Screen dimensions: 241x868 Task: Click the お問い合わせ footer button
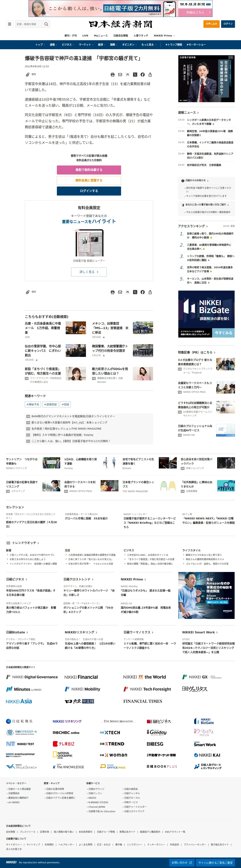click(182, 863)
